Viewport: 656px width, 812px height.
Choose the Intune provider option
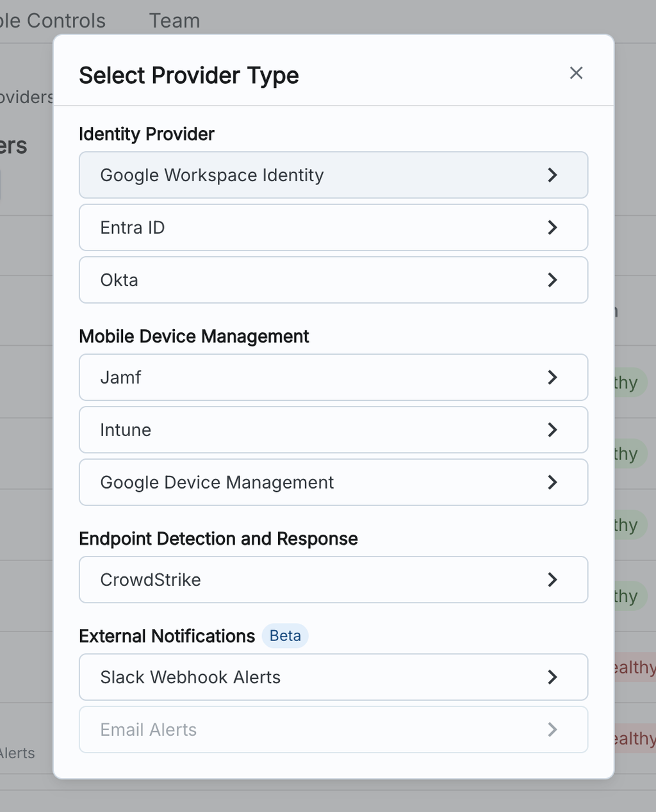(x=333, y=430)
